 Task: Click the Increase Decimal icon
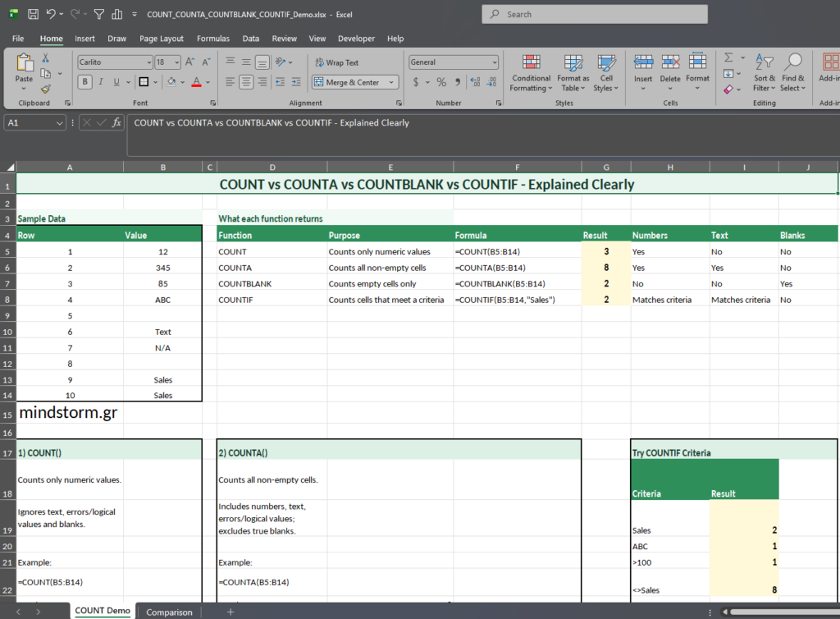pos(474,82)
